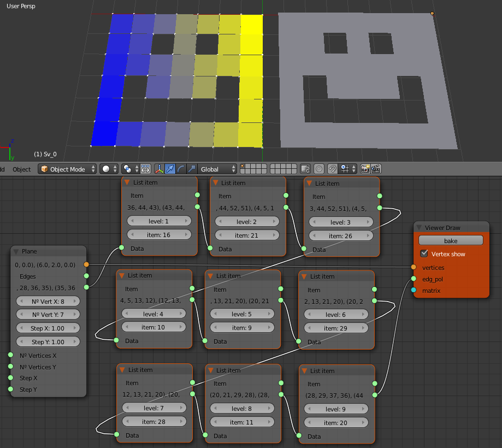Click the Plane node's Edges output socket
The height and width of the screenshot is (448, 502).
(86, 276)
